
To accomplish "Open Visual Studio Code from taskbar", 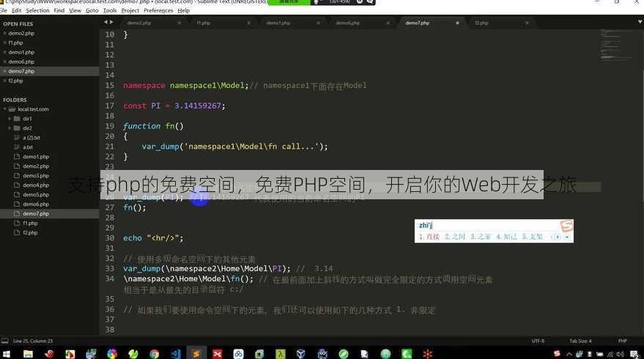I will tap(175, 354).
